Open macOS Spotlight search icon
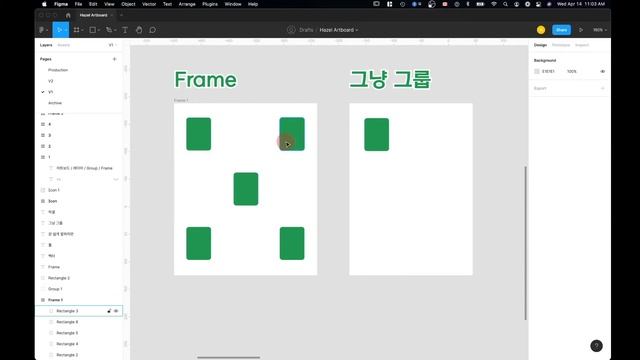Screen dimensions: 640x360 [505, 4]
